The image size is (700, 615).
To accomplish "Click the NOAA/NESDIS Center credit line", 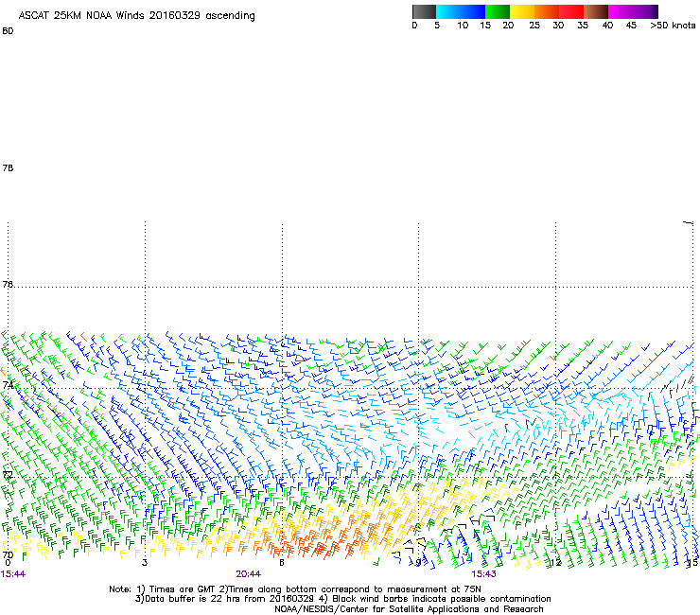I will (x=409, y=608).
